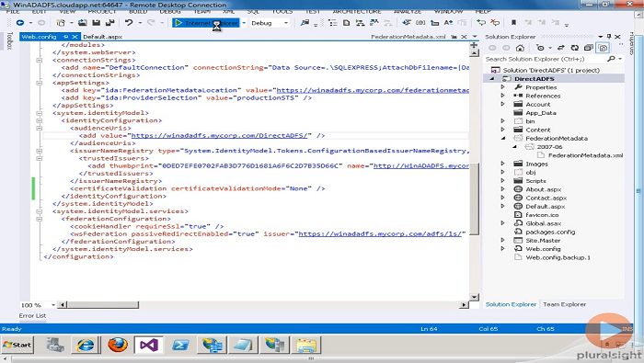Click the horizontal scrollbar thumb of editor
The image size is (644, 363).
[x=103, y=305]
